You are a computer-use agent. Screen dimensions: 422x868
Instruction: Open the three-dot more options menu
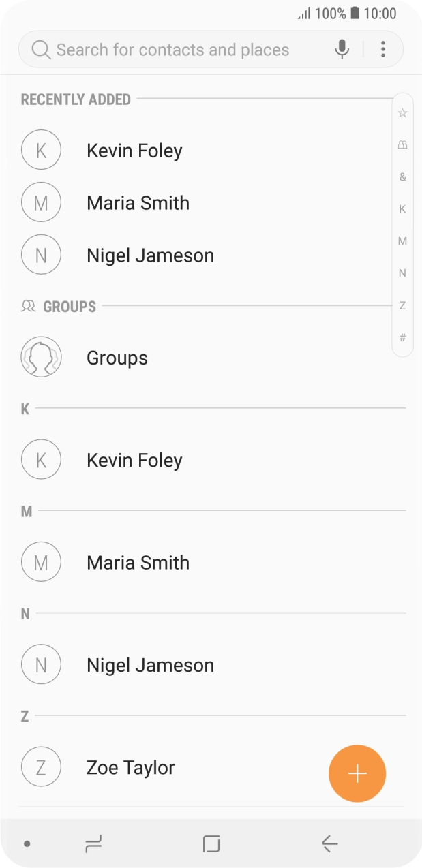[x=383, y=49]
